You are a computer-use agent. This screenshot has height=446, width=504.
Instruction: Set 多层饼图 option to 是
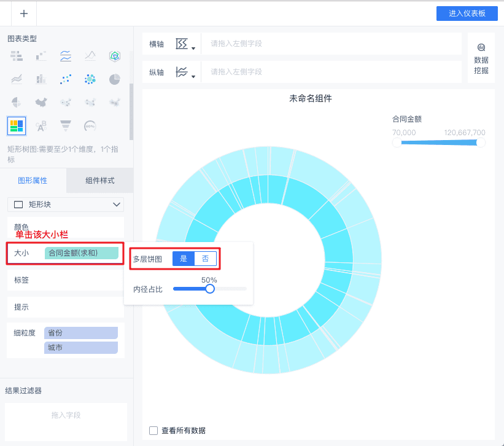coord(184,259)
